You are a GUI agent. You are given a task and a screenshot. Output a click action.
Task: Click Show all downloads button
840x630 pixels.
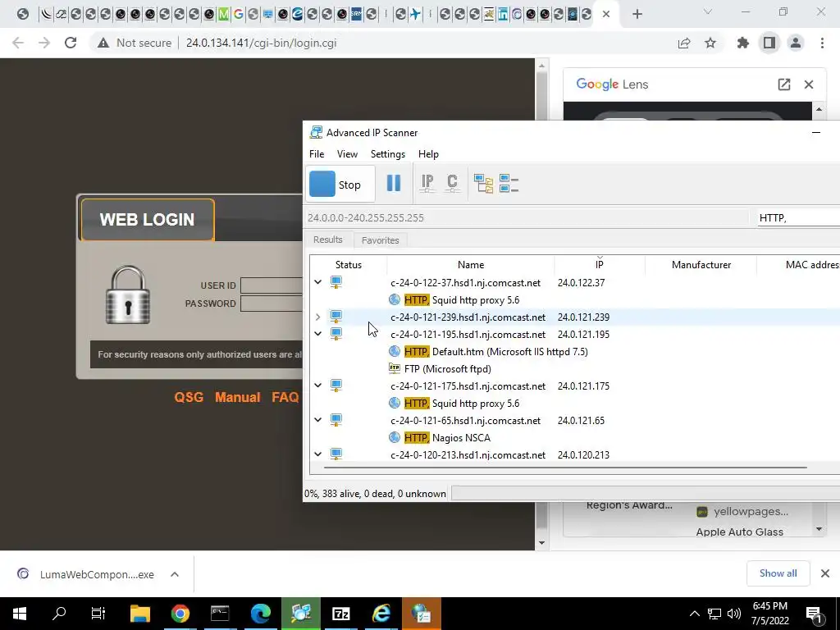[x=778, y=573]
